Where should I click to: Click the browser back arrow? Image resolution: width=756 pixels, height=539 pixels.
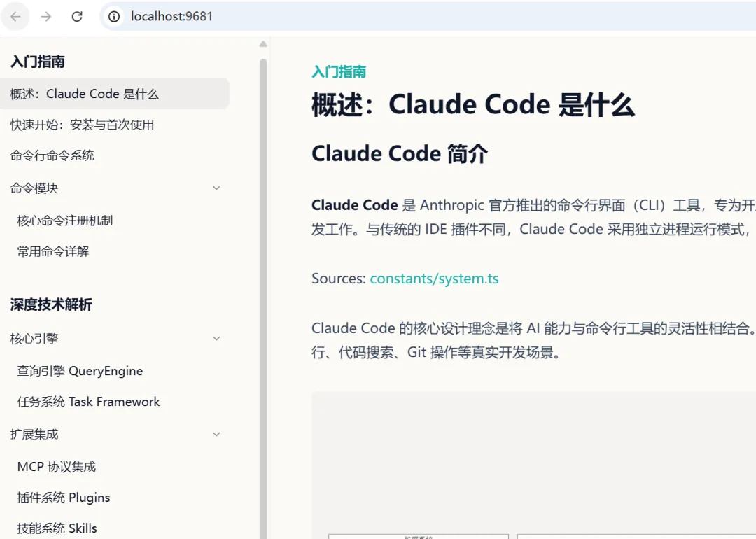pyautogui.click(x=15, y=16)
